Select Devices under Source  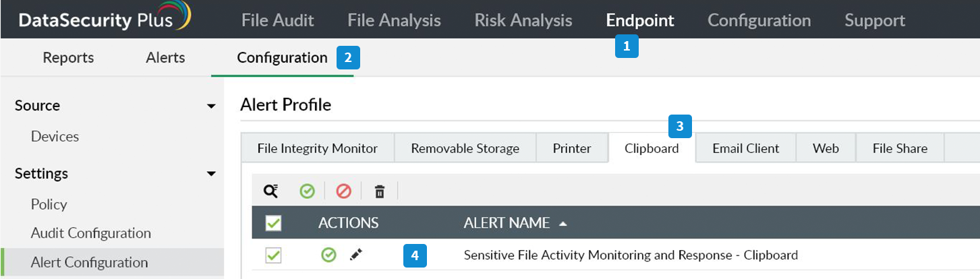tap(55, 136)
